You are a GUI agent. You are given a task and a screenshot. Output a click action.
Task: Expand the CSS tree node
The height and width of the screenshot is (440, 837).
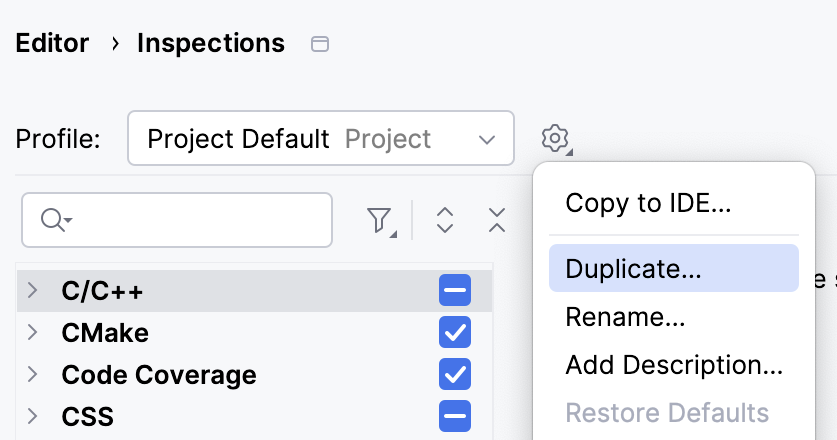(x=32, y=415)
